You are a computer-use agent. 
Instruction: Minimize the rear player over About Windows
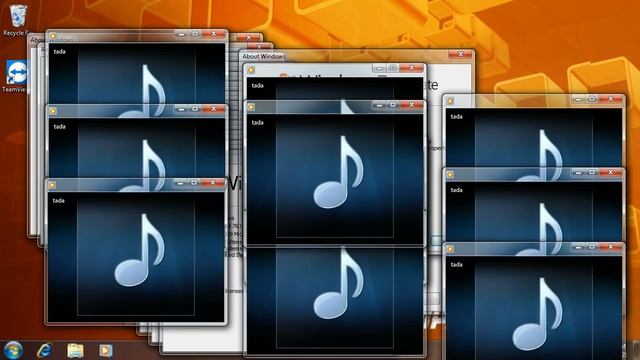coord(379,68)
